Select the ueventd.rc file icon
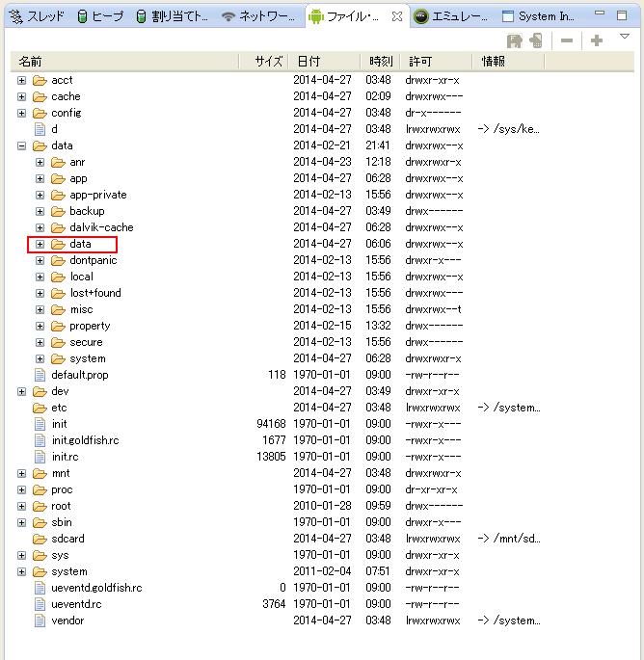Image resolution: width=644 pixels, height=660 pixels. pos(40,604)
